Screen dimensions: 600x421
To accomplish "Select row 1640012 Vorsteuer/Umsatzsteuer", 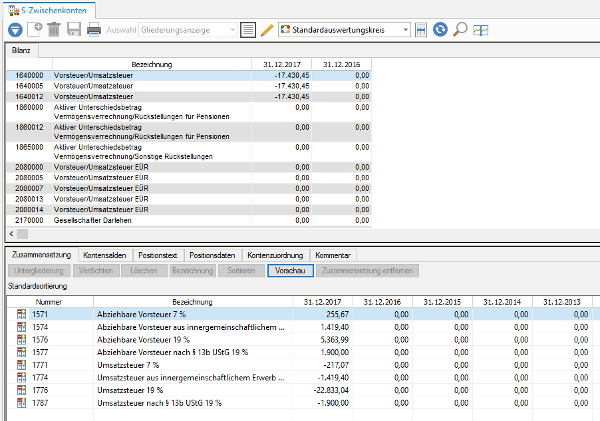I will (x=189, y=97).
